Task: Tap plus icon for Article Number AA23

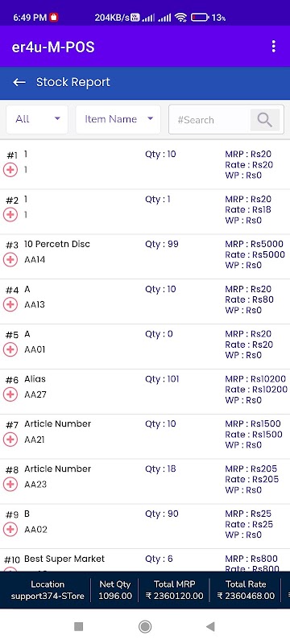Action: [x=10, y=485]
